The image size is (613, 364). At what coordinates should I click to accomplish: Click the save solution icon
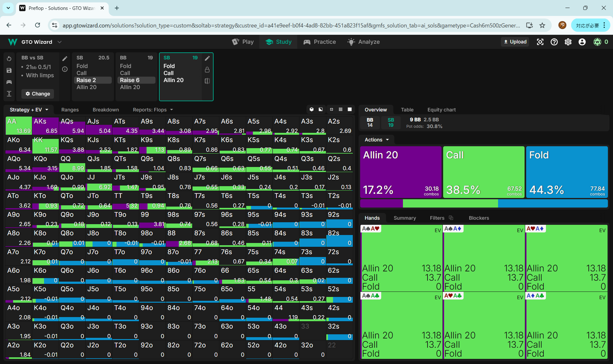pos(9,71)
